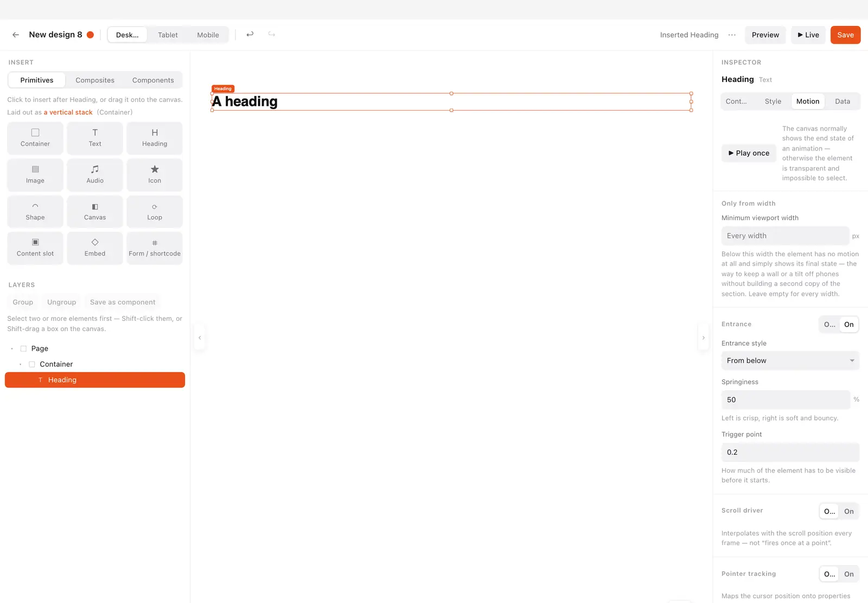Click the Minimum viewport width field
The height and width of the screenshot is (603, 868).
785,236
